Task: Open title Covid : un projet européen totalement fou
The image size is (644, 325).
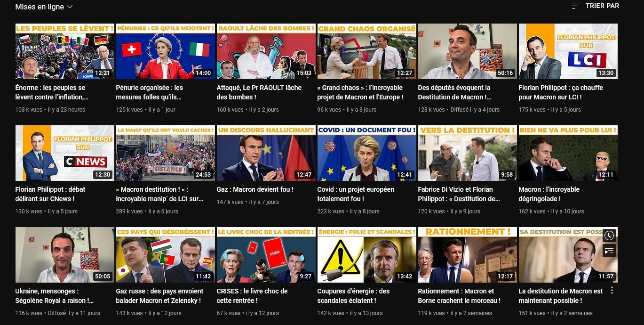Action: tap(356, 194)
